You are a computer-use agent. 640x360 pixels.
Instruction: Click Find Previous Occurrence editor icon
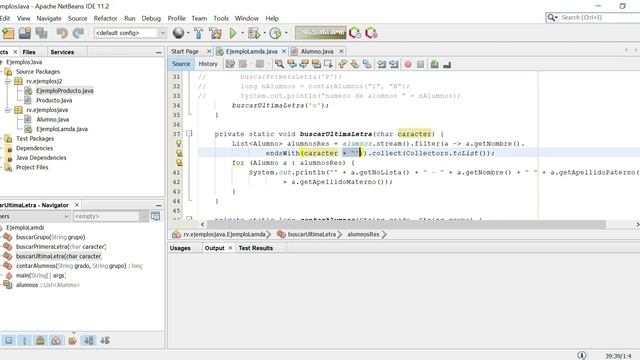pyautogui.click(x=291, y=64)
